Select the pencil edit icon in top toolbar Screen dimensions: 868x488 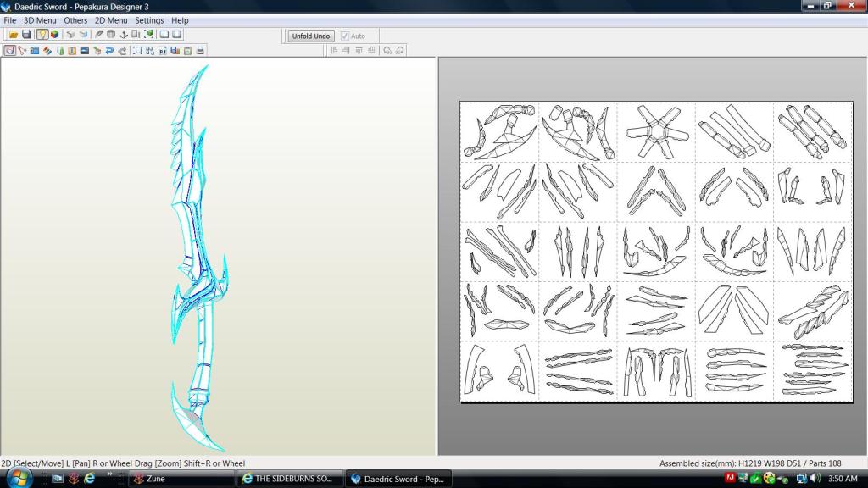pos(98,34)
